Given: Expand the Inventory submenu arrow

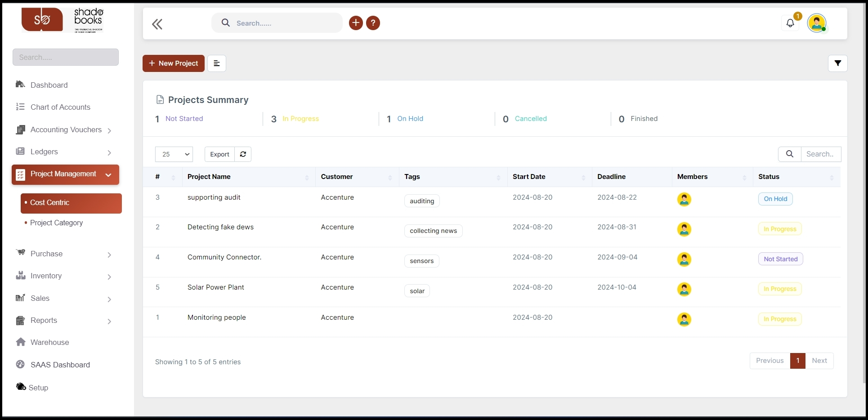Looking at the screenshot, I should tap(109, 277).
